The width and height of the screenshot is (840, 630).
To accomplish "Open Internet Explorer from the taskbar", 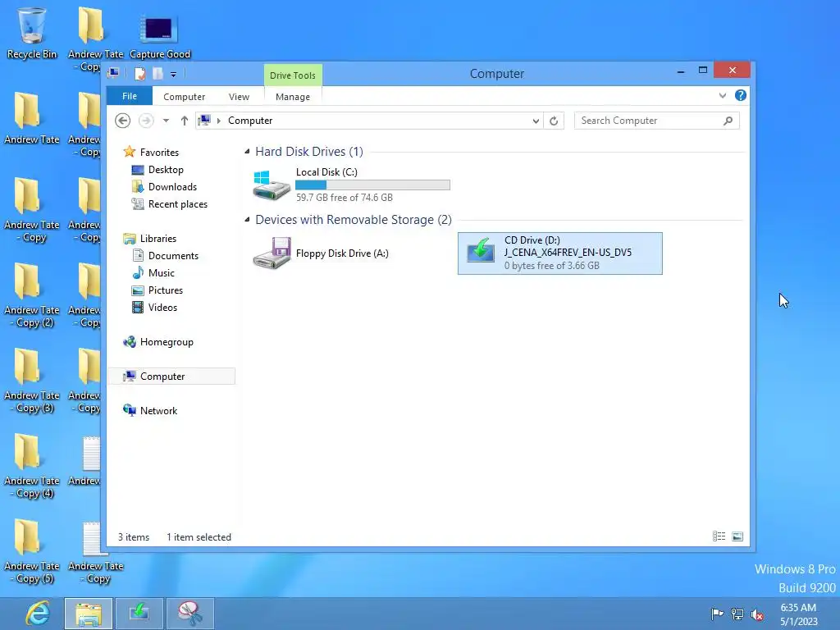I will pos(38,614).
